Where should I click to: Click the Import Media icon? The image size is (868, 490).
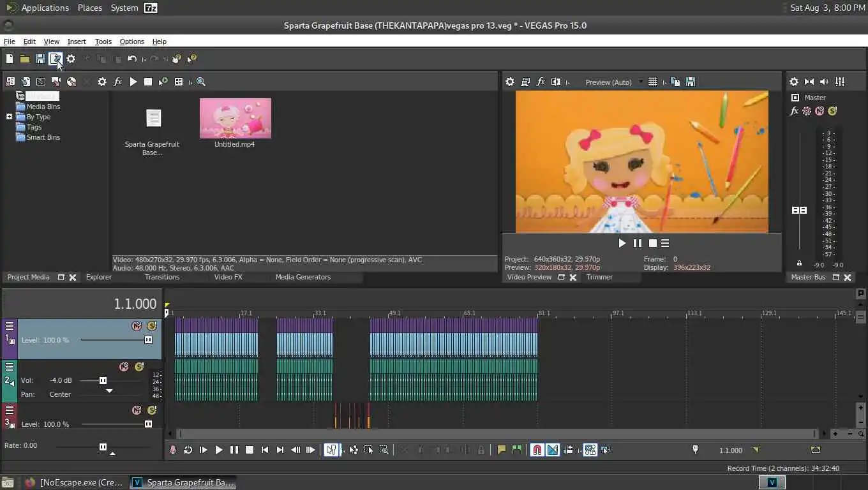(x=10, y=82)
